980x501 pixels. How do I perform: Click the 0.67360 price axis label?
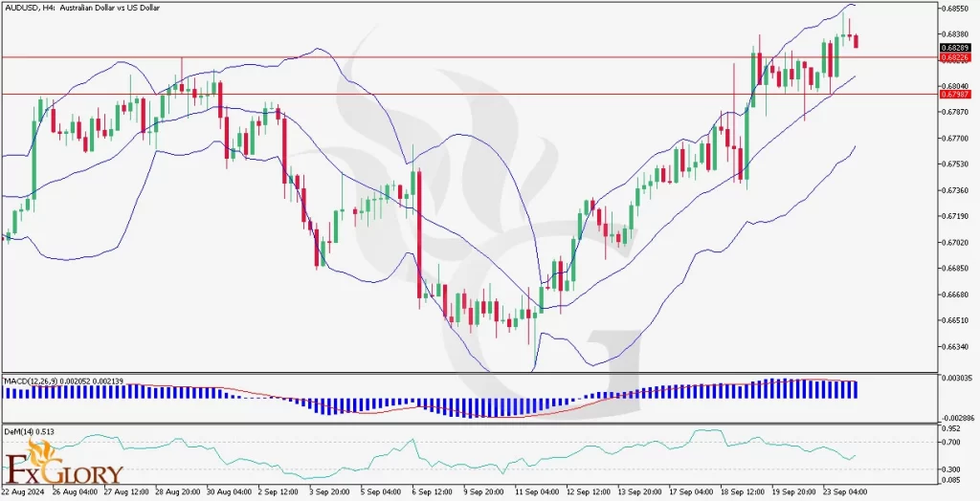coord(956,190)
